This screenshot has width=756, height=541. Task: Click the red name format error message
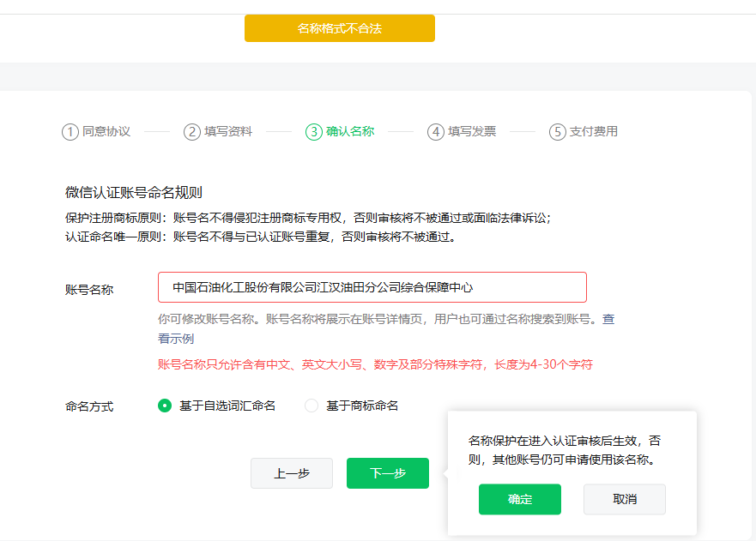[x=375, y=364]
